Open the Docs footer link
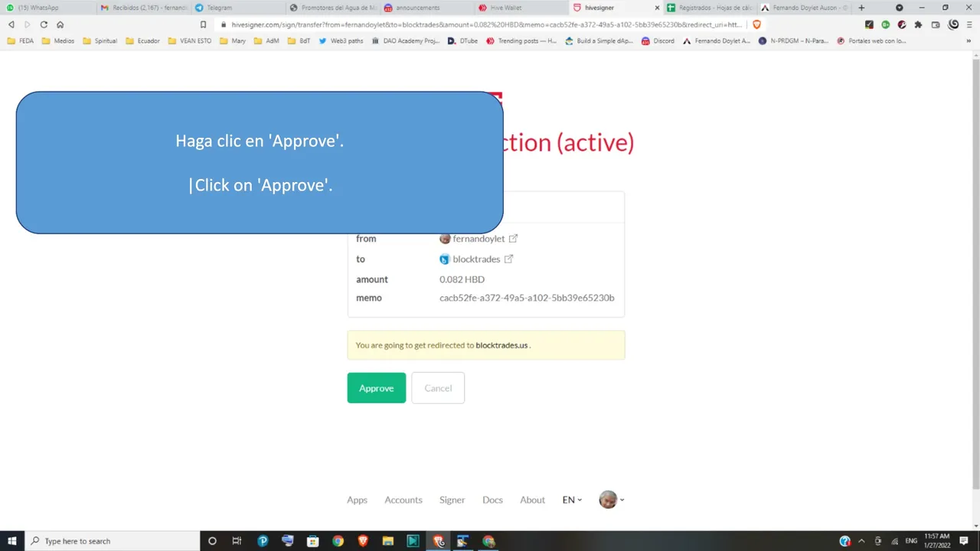Image resolution: width=980 pixels, height=551 pixels. coord(492,500)
